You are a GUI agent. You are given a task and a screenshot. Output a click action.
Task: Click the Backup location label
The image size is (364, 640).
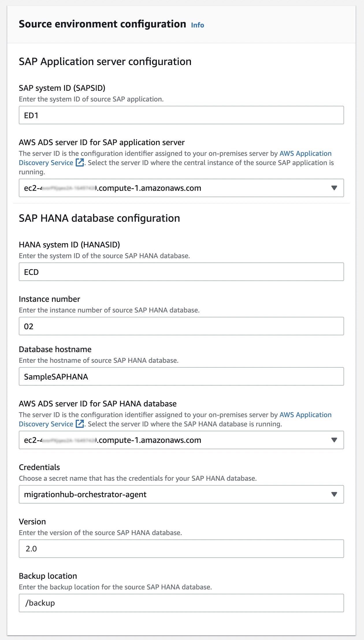[48, 576]
